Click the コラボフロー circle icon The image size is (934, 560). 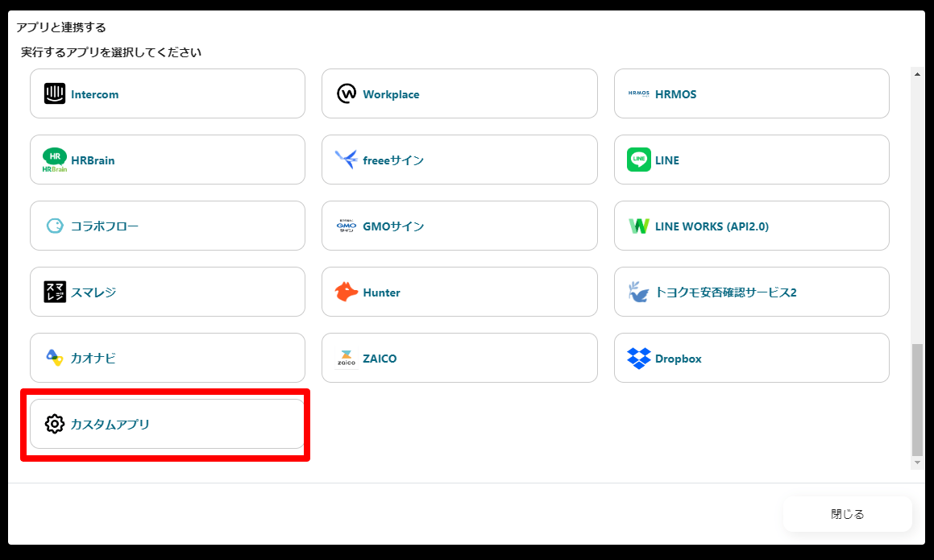(x=55, y=226)
